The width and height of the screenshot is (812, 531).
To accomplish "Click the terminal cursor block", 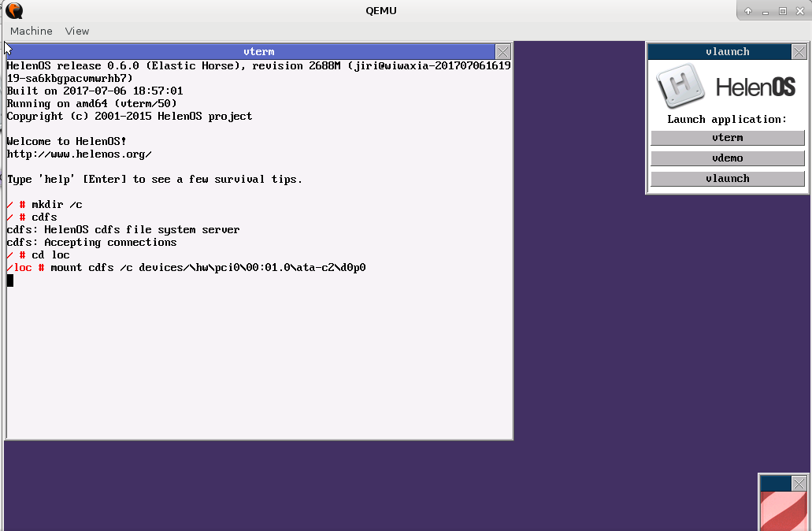I will pos(9,280).
